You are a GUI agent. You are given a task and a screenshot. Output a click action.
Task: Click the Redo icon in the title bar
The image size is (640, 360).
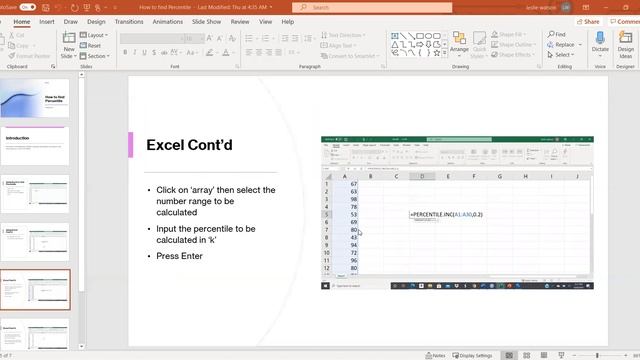pos(74,7)
